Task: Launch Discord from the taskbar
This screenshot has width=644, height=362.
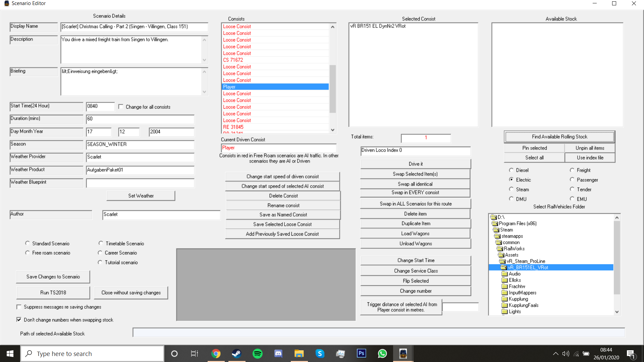Action: [x=278, y=354]
